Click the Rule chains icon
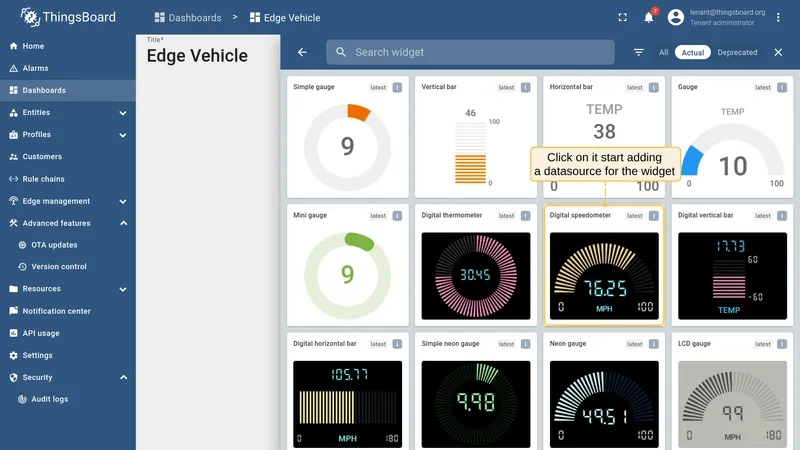 pyautogui.click(x=13, y=179)
